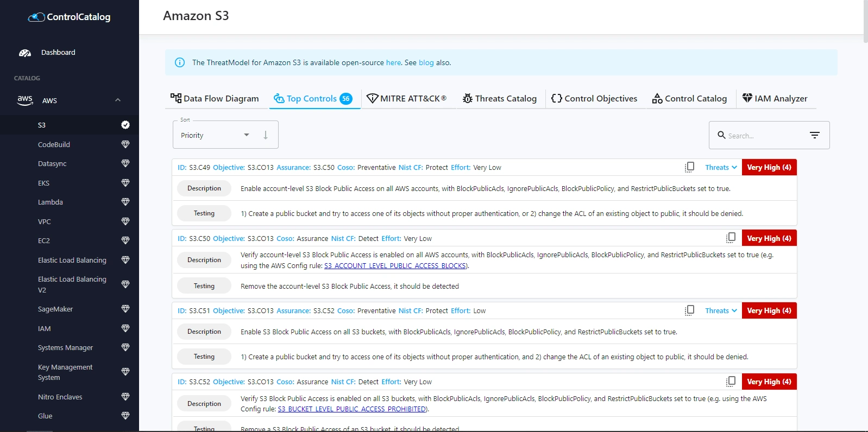Open the S3_BUCKET_LEVEL_PUBLIC_ACCESS_PROHIBITED link
The width and height of the screenshot is (868, 432).
(x=352, y=409)
